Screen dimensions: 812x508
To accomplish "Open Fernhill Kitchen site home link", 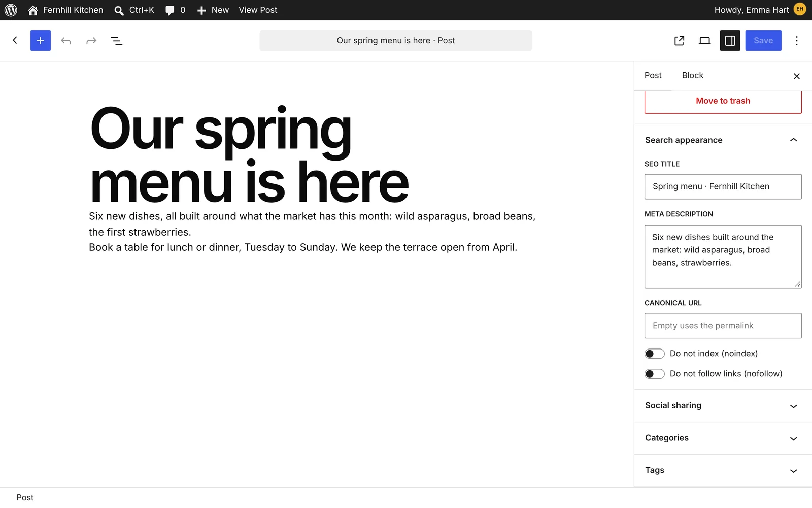I will (65, 10).
